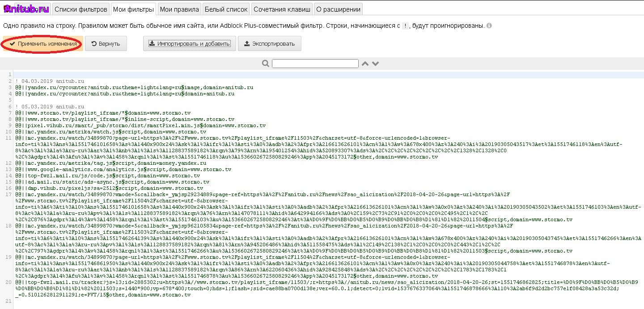Focus the filter search text field
The image size is (644, 309).
(x=315, y=64)
